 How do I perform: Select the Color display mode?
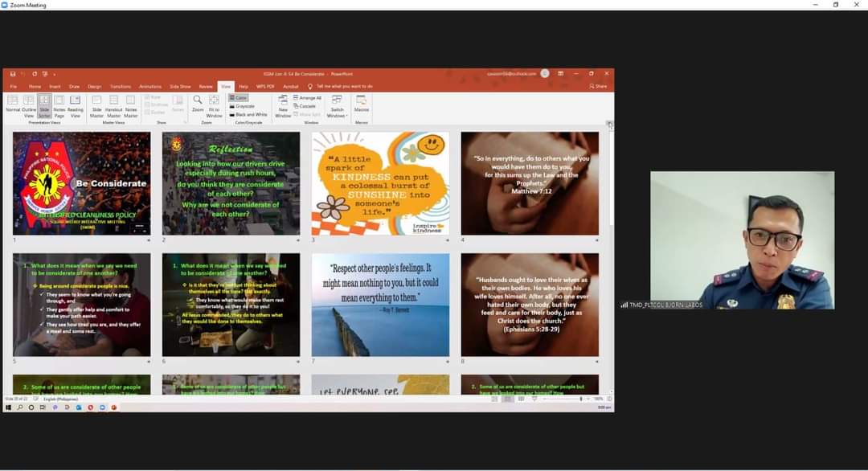[238, 98]
